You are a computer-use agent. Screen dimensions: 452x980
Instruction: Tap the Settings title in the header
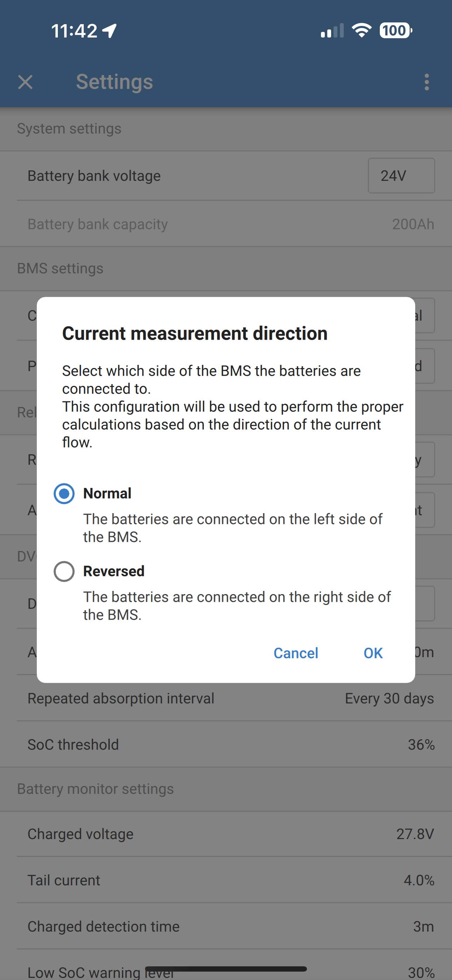coord(114,82)
